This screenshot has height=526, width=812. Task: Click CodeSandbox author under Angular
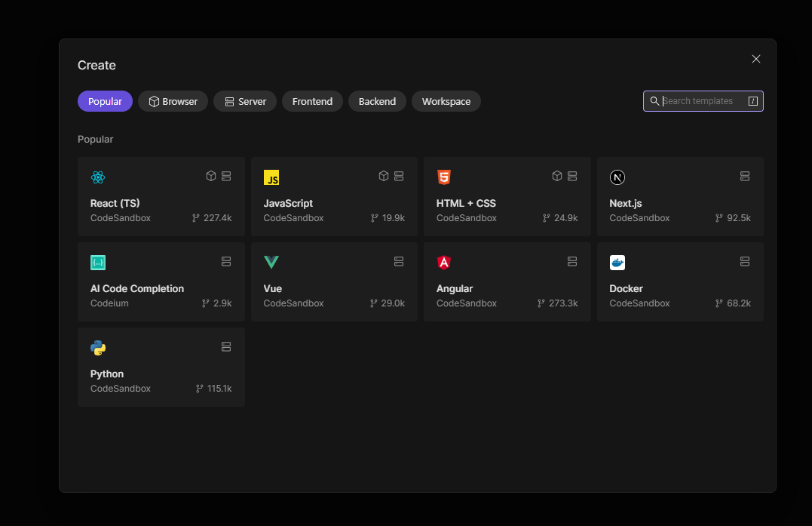pyautogui.click(x=467, y=303)
